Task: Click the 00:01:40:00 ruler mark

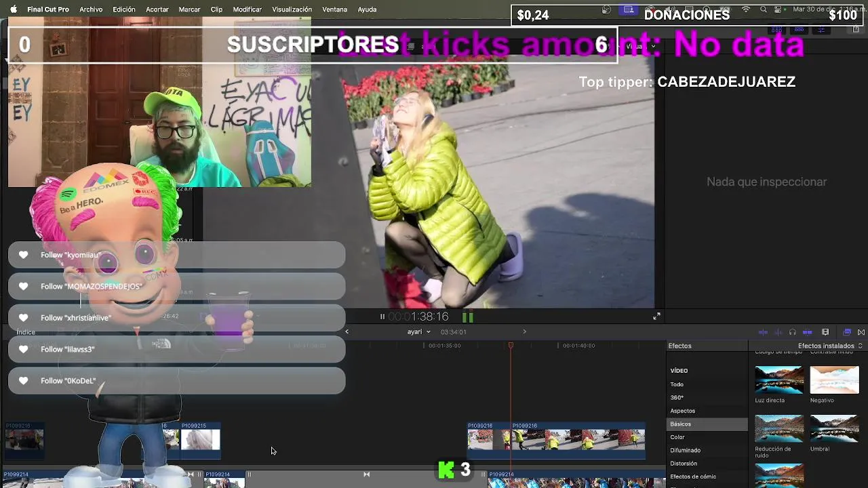Action: pyautogui.click(x=578, y=346)
